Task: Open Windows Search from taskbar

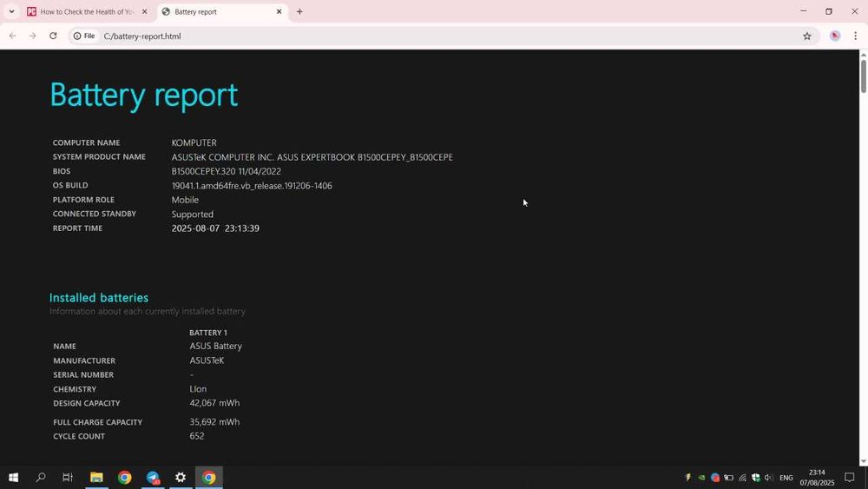Action: [x=41, y=478]
